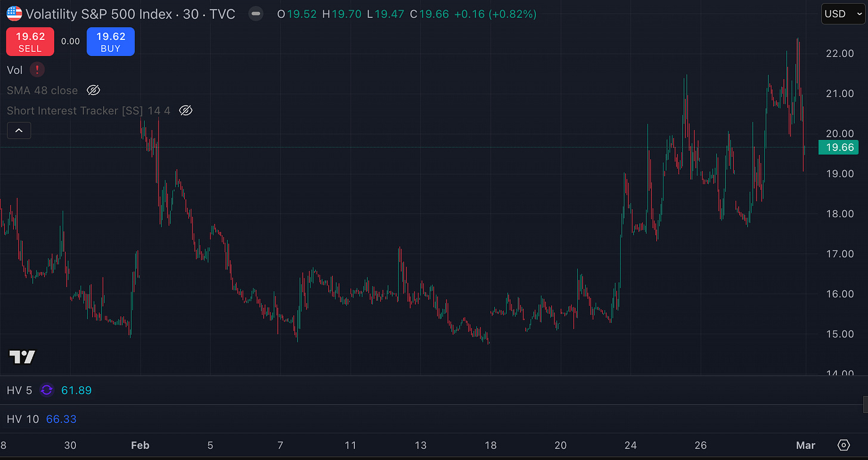868x460 pixels.
Task: Toggle visibility of Short Interest Tracker
Action: click(x=186, y=110)
